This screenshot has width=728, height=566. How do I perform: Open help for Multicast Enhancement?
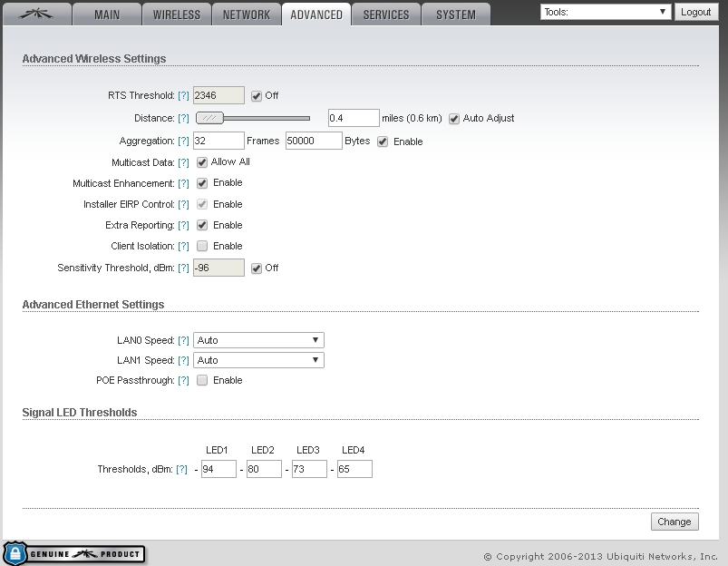coord(183,183)
